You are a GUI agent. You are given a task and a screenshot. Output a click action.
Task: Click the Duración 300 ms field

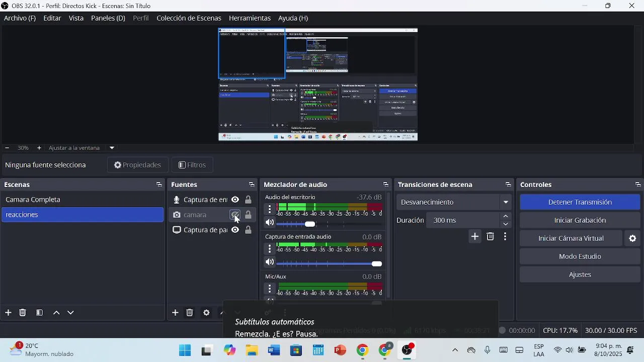pyautogui.click(x=463, y=220)
